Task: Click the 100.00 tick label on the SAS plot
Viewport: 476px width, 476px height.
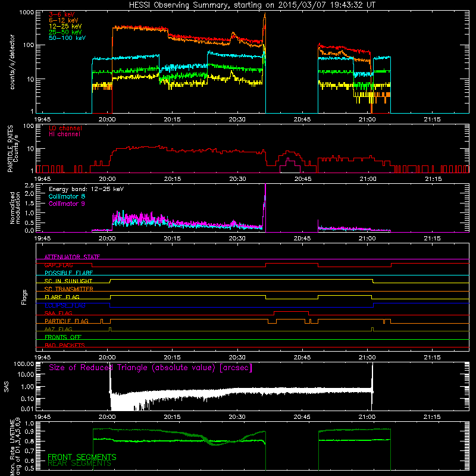Action: pyautogui.click(x=24, y=364)
